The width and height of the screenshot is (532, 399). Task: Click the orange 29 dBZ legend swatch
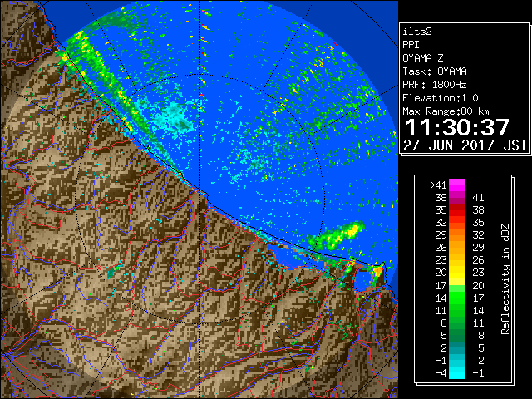(457, 235)
